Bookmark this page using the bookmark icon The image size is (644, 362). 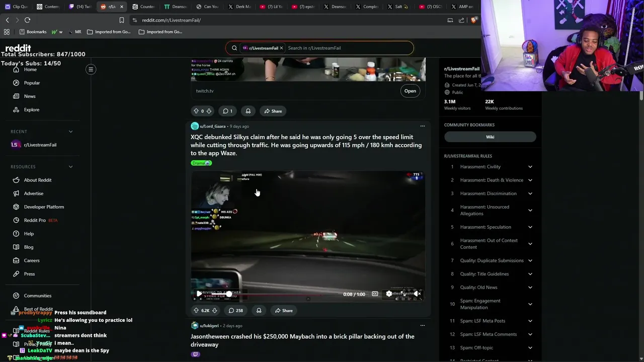coord(122,20)
